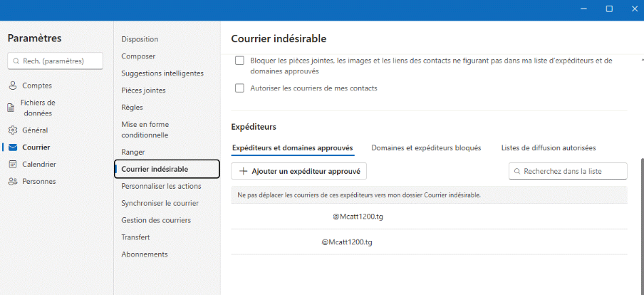Click the Calendrier calendar icon
The image size is (644, 295).
[13, 165]
